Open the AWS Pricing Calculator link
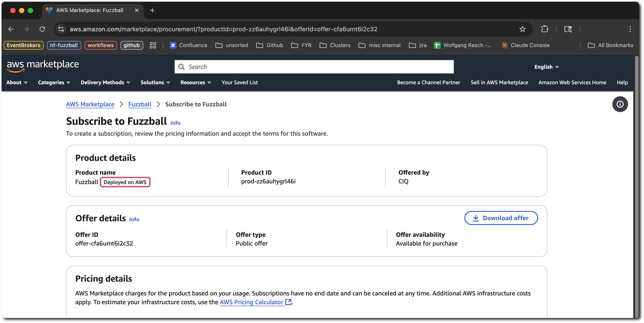This screenshot has height=323, width=644. click(251, 302)
